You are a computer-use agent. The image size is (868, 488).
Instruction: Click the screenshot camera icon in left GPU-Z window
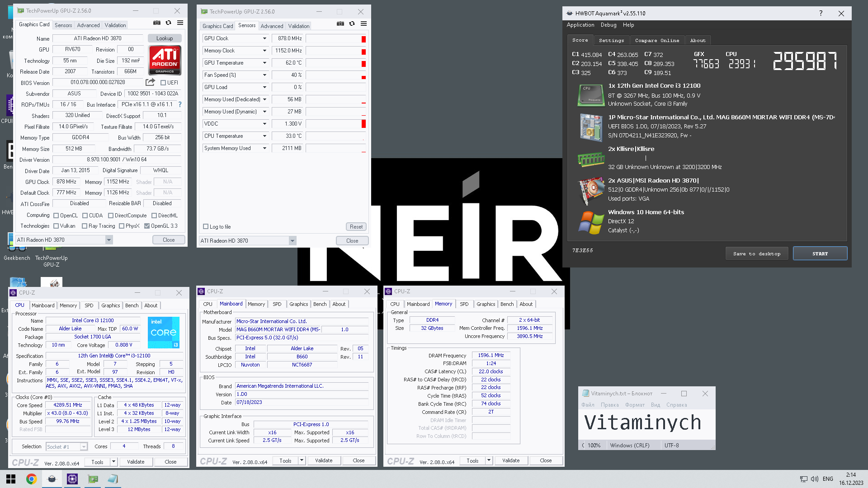coord(156,23)
